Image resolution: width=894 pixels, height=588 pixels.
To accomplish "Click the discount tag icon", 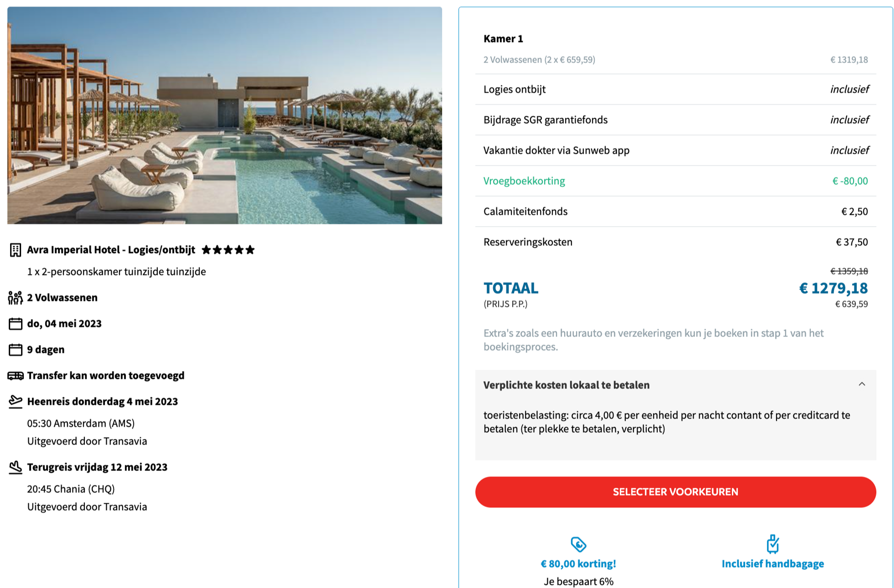I will pyautogui.click(x=579, y=544).
